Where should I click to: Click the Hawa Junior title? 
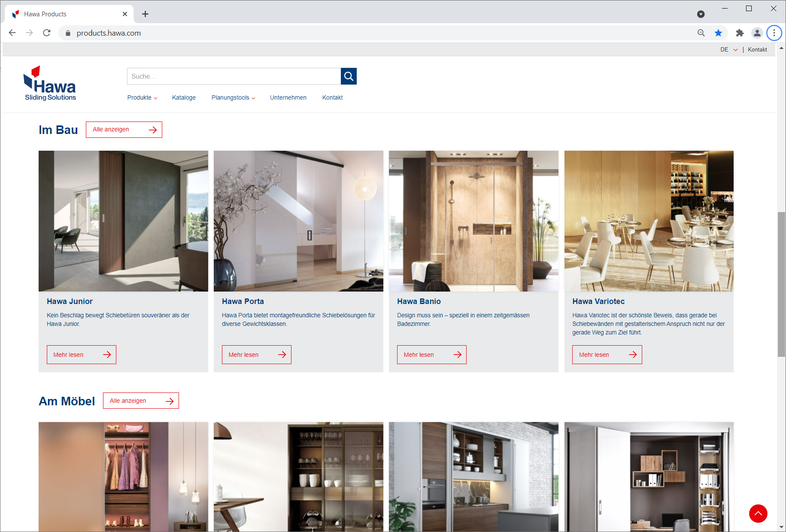click(x=70, y=301)
